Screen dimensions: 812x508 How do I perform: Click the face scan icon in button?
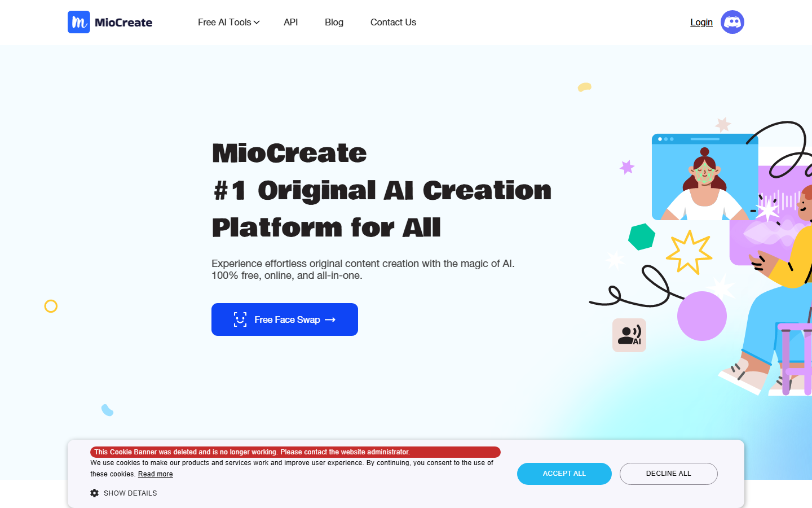pos(240,319)
